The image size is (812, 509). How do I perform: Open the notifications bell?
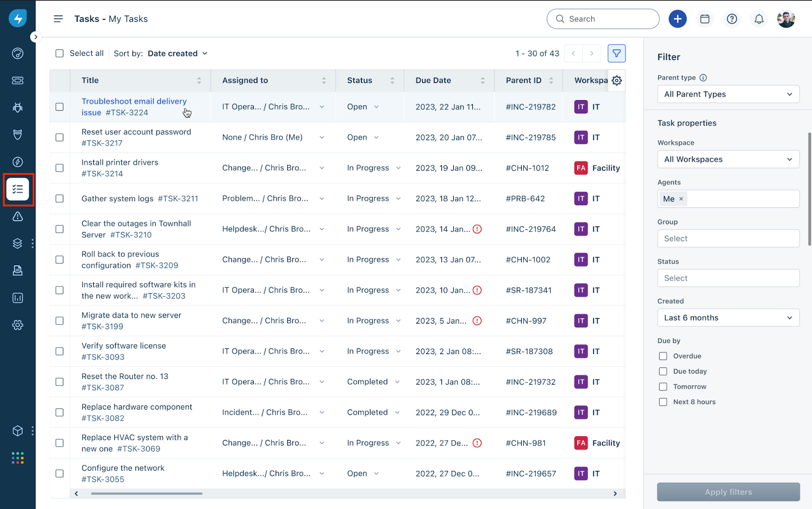click(x=759, y=19)
